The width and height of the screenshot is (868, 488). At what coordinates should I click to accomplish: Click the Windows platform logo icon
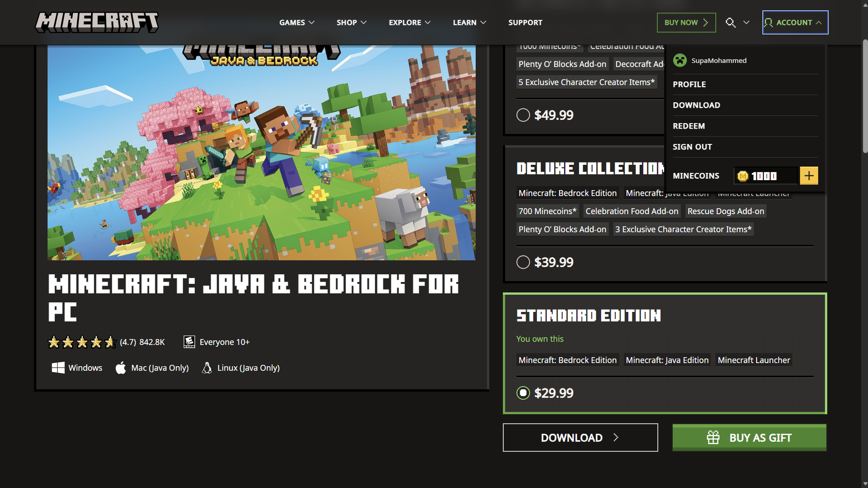coord(58,368)
